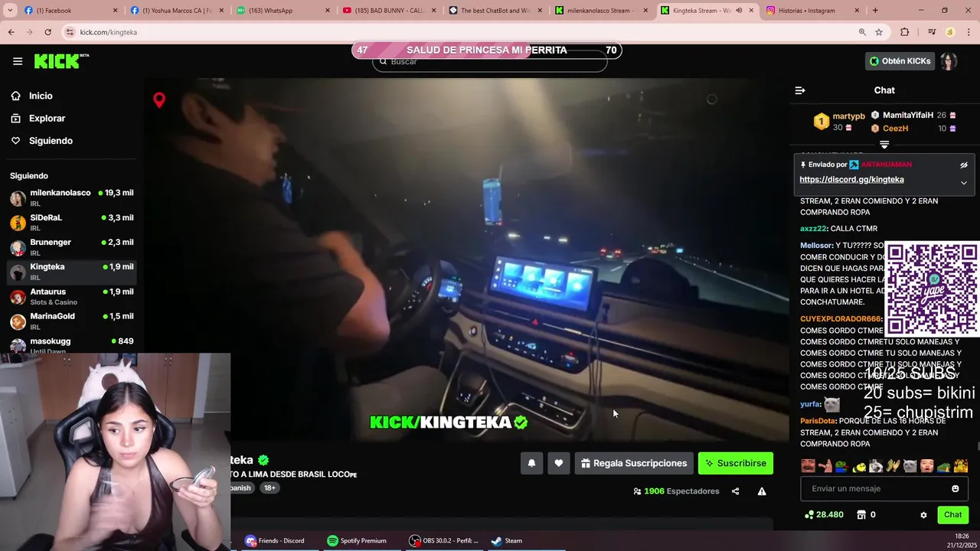This screenshot has width=980, height=551.
Task: Open discord.gg/kingteka link
Action: coord(851,180)
